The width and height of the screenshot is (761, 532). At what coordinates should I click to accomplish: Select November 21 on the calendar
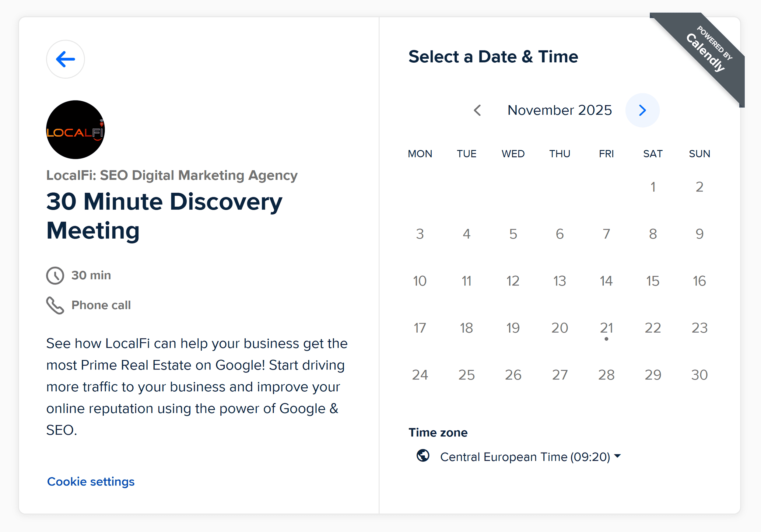[x=606, y=328]
